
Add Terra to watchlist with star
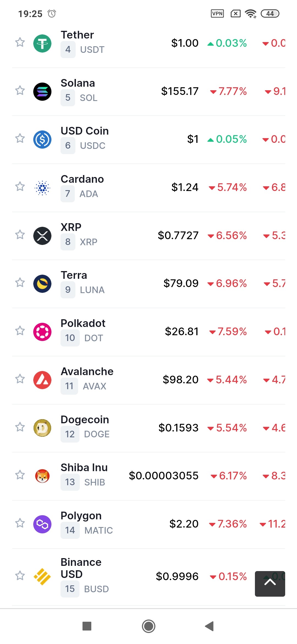tap(20, 283)
